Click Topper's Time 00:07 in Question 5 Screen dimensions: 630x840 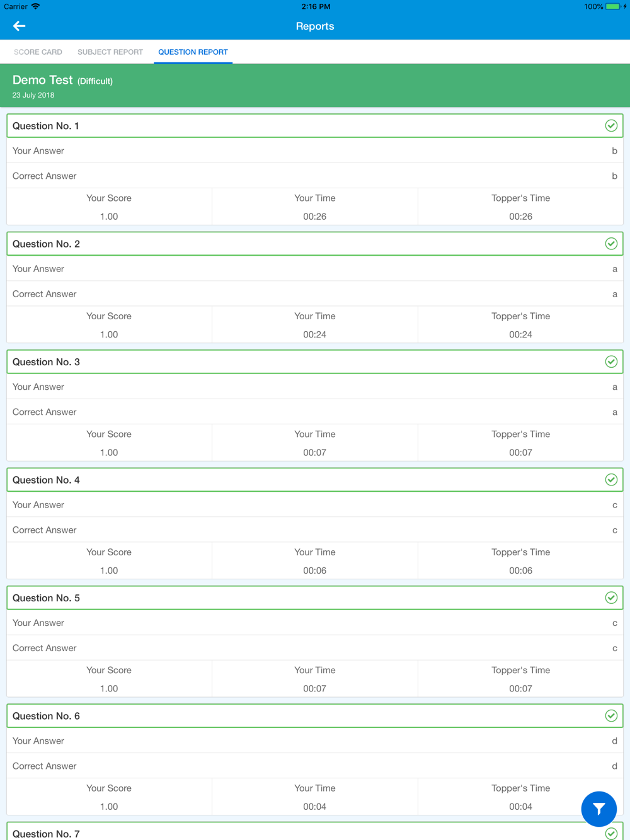click(520, 679)
